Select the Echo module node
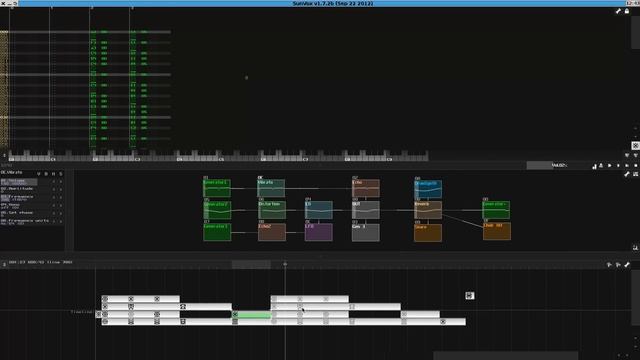Viewport: 640px width, 360px height. point(366,188)
